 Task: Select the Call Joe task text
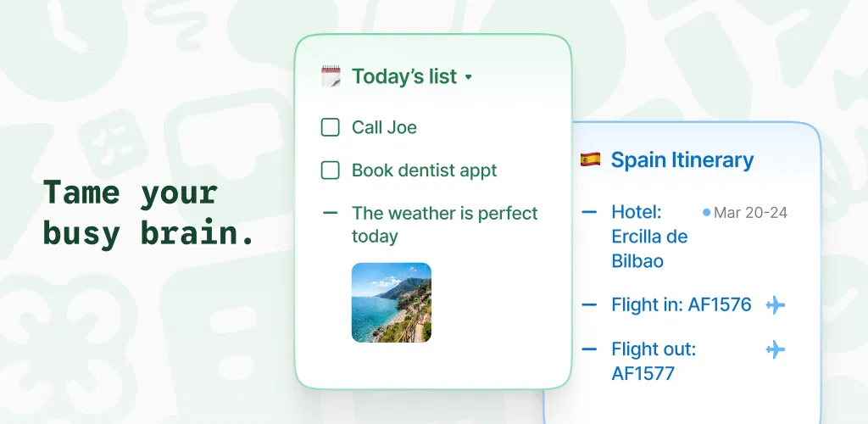coord(384,127)
